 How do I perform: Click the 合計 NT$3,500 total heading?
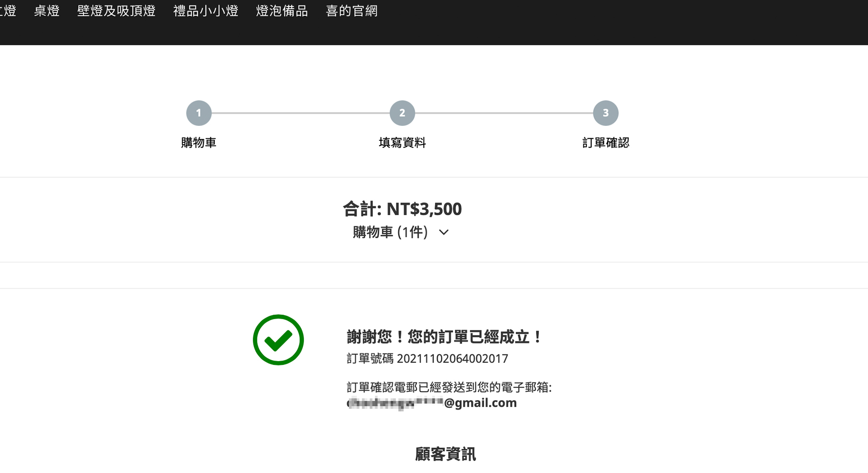pyautogui.click(x=402, y=209)
